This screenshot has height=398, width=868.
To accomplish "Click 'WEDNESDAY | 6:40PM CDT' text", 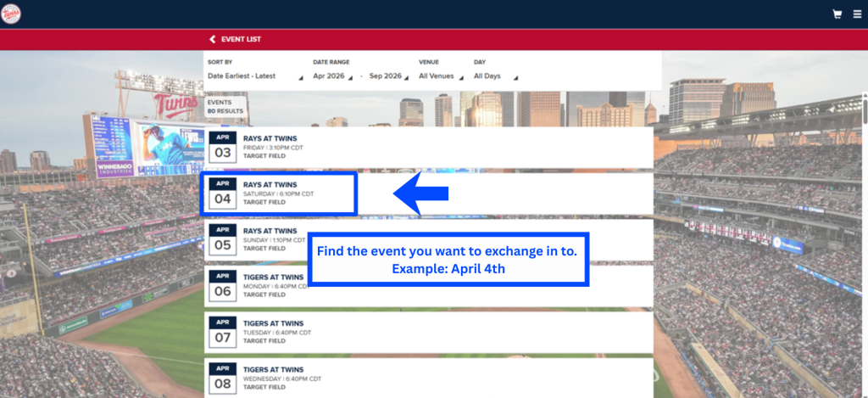I will point(281,378).
